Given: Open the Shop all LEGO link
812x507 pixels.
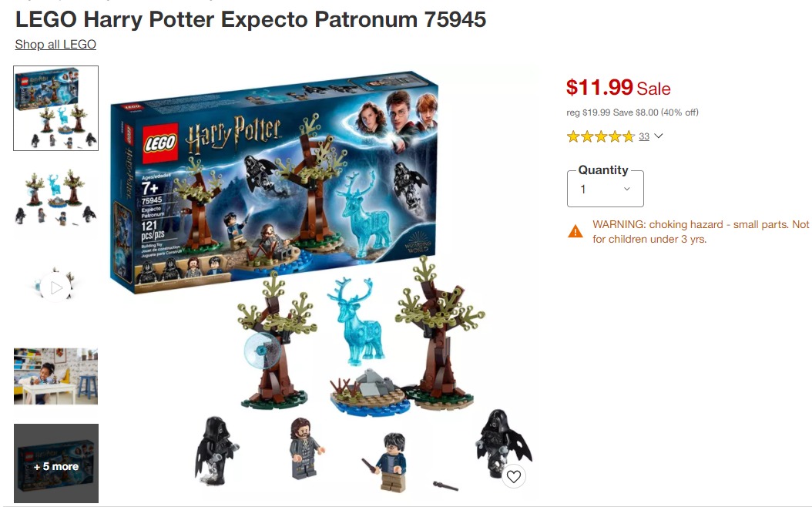Looking at the screenshot, I should 55,45.
